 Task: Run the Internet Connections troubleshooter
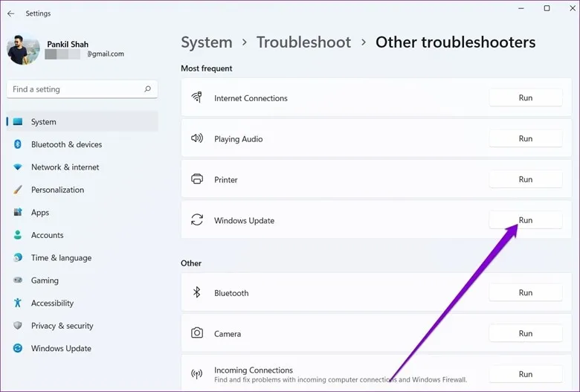(x=525, y=97)
